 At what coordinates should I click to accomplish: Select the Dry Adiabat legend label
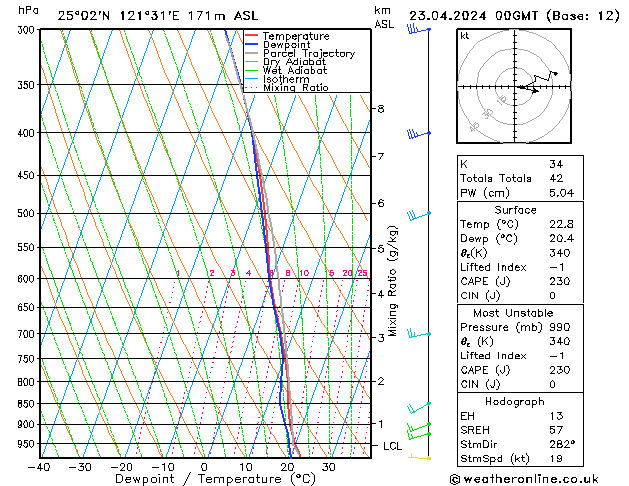coord(294,62)
